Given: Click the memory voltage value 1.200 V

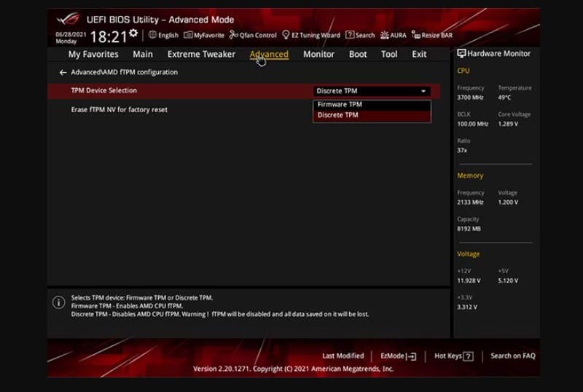Looking at the screenshot, I should (508, 203).
